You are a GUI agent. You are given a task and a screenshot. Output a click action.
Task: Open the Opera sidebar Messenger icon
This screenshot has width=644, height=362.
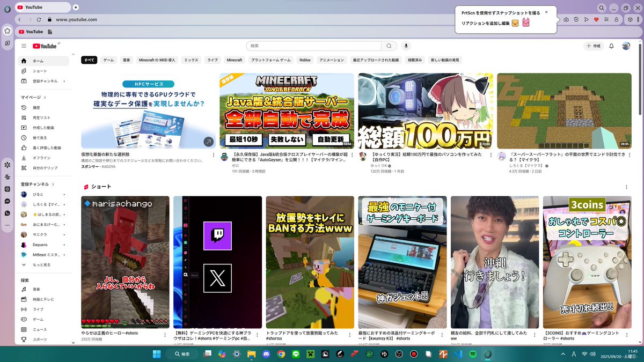pos(7,201)
